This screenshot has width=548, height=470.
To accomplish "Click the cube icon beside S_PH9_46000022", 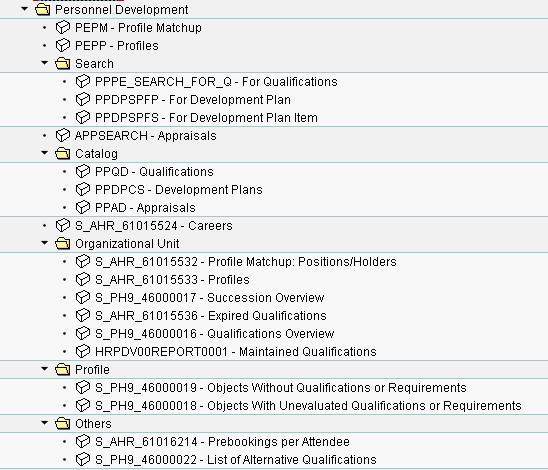I will (x=83, y=459).
